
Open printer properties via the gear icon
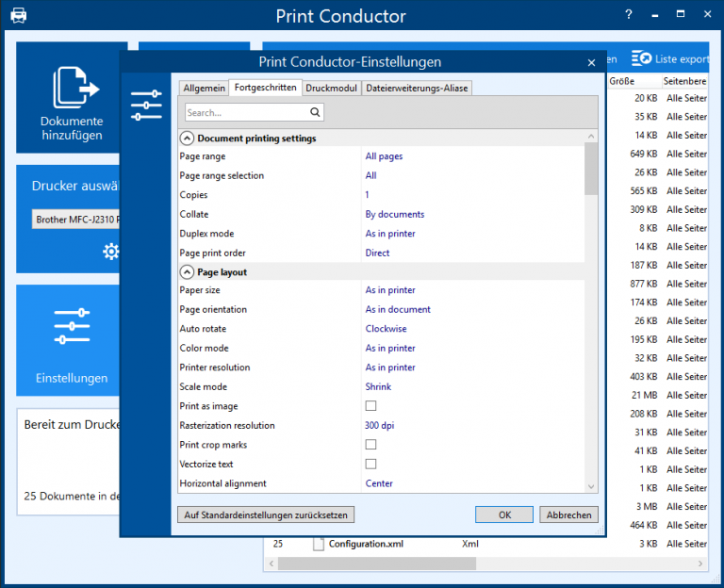(111, 251)
